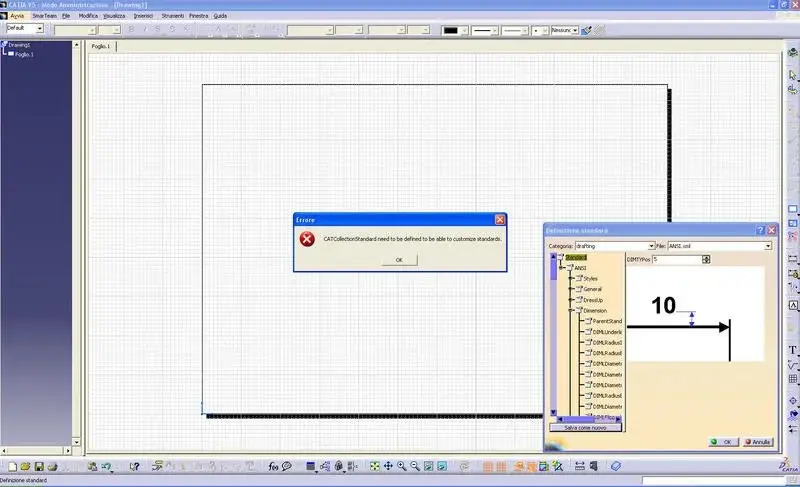Screen dimensions: 800x487
Task: Open the Visualizza menu
Action: pyautogui.click(x=114, y=16)
